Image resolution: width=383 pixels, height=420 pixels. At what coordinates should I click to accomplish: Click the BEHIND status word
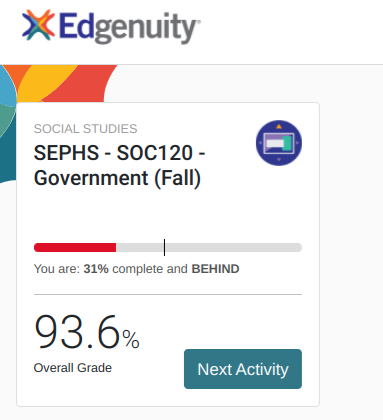pyautogui.click(x=215, y=269)
